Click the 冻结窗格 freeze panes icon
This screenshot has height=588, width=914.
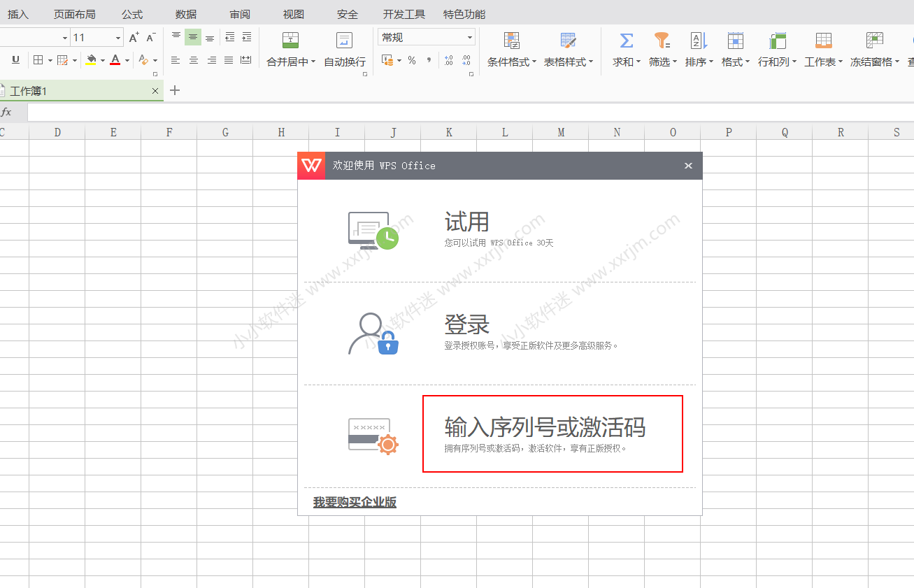pos(874,40)
